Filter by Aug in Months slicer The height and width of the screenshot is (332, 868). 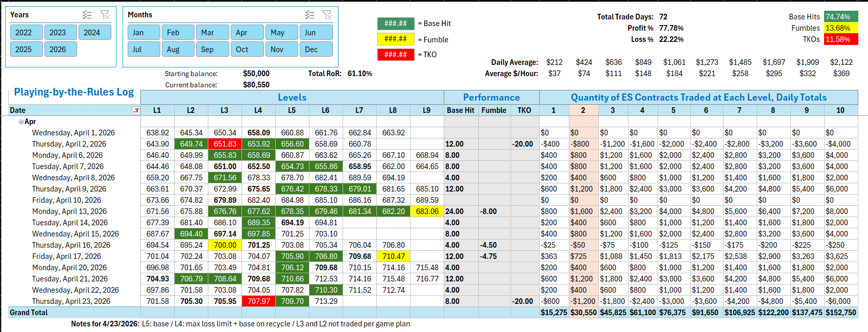pyautogui.click(x=178, y=49)
